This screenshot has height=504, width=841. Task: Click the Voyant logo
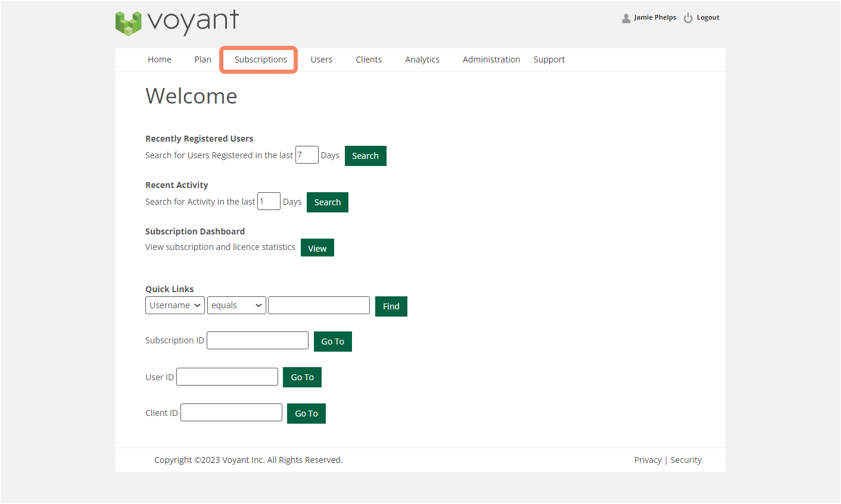click(x=177, y=23)
